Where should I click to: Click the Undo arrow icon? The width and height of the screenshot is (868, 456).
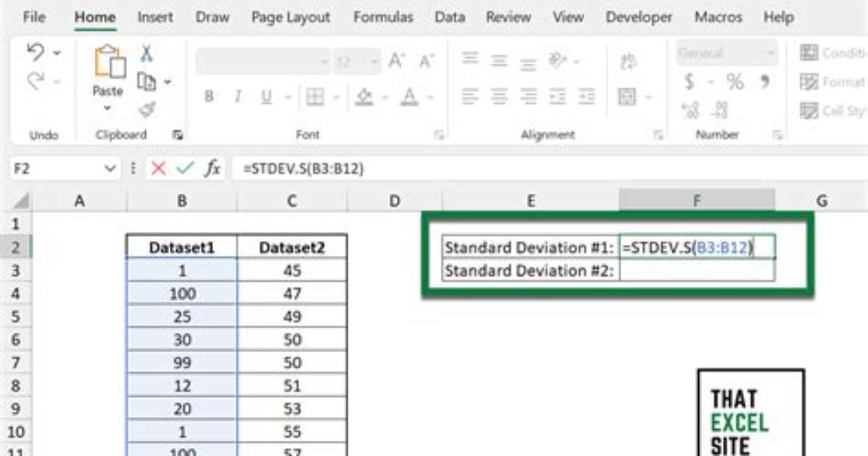coord(36,52)
